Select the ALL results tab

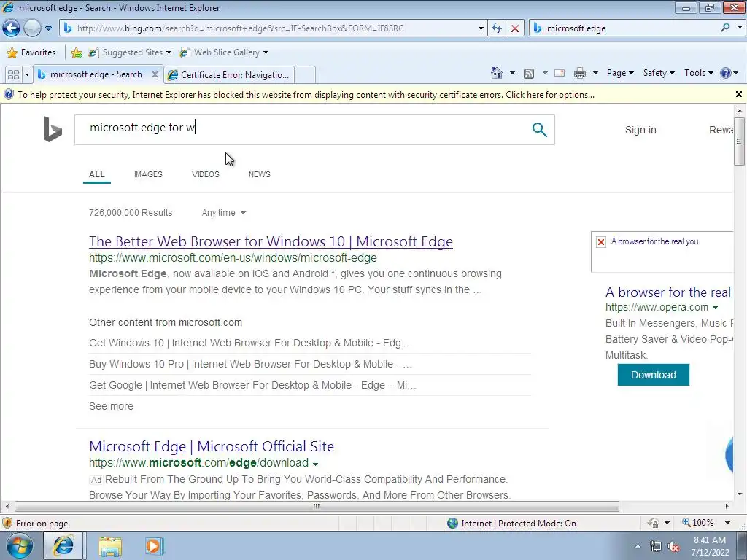point(97,174)
